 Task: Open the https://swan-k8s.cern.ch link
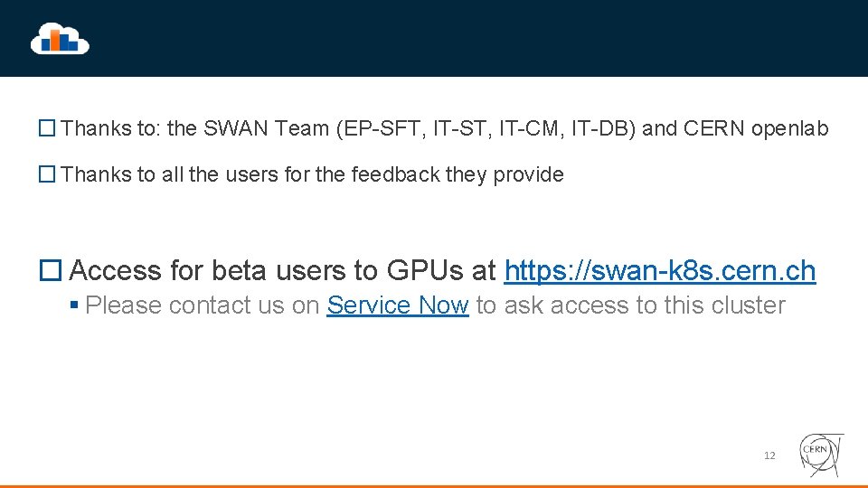click(x=659, y=270)
